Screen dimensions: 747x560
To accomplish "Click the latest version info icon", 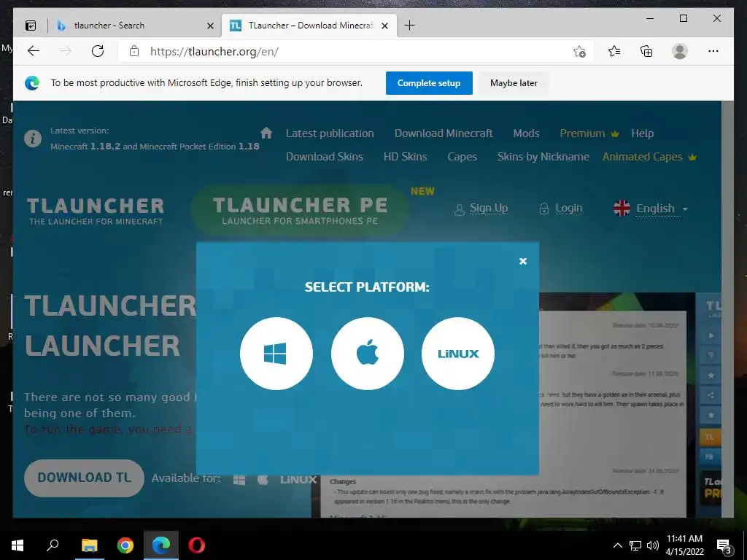I will tap(33, 139).
